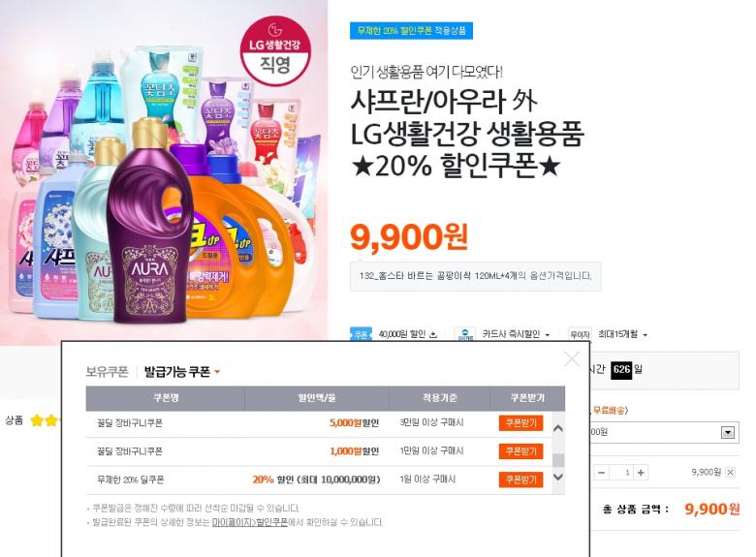Increase quantity with the plus button
Viewport: 756px width, 557px height.
pos(641,473)
